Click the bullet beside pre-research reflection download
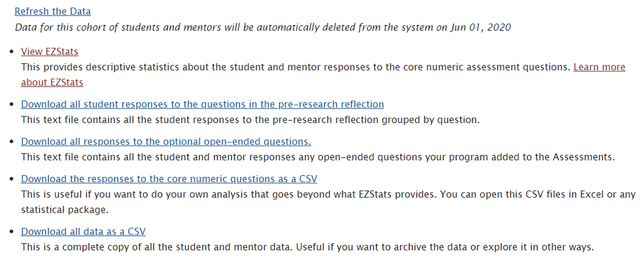 12,105
